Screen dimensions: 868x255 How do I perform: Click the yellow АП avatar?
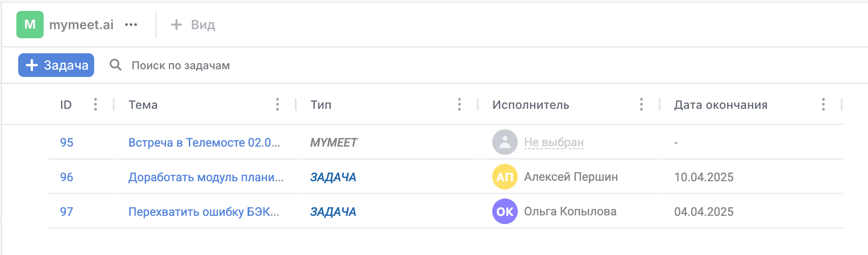coord(505,177)
